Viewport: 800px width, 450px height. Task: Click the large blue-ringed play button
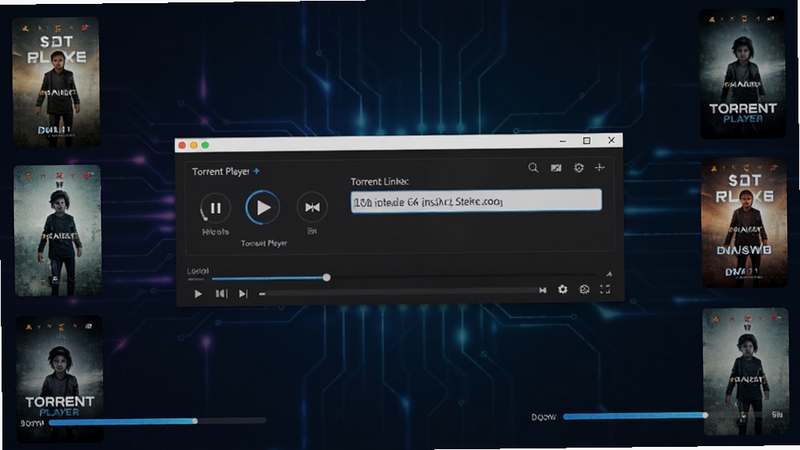click(x=263, y=208)
